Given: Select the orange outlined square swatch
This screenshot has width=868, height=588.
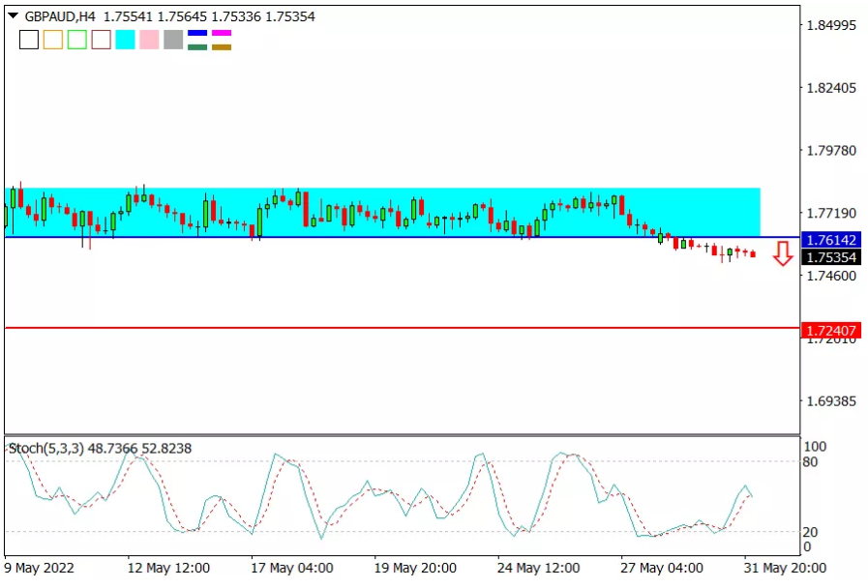Looking at the screenshot, I should pyautogui.click(x=53, y=40).
